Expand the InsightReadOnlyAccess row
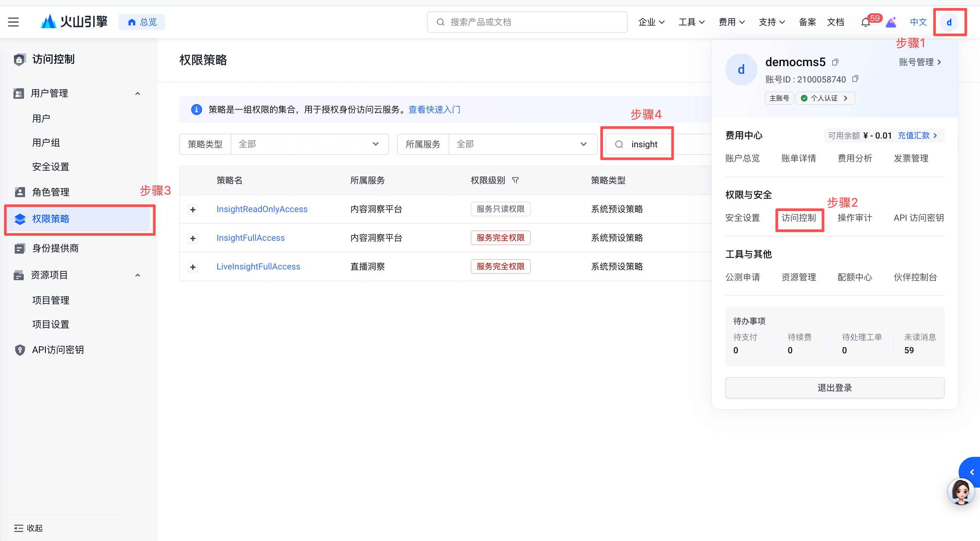 point(193,209)
